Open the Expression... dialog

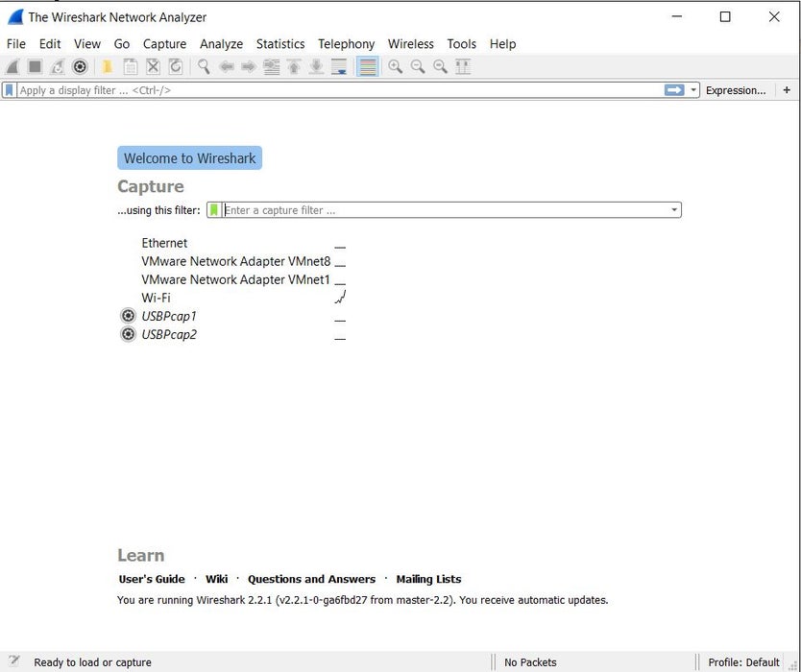736,90
